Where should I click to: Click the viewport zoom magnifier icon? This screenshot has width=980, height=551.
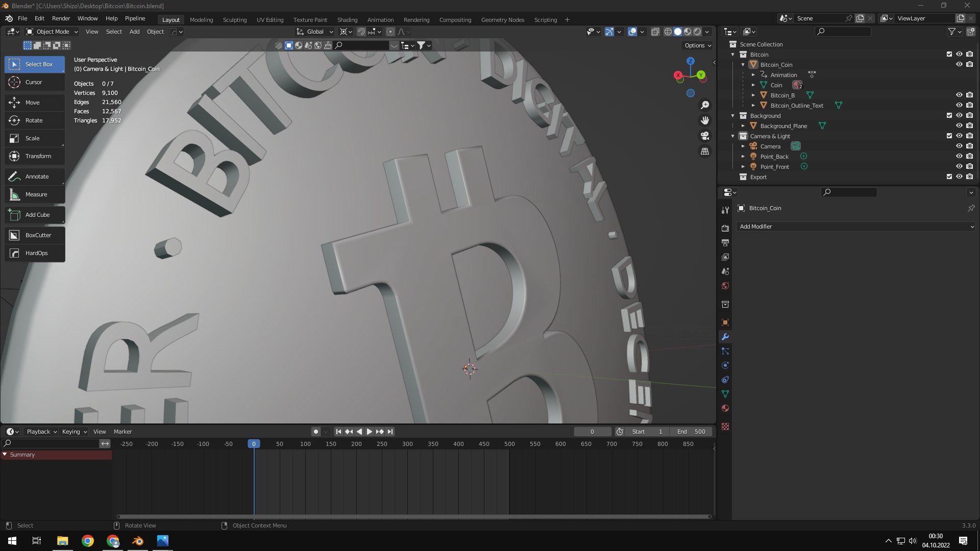pyautogui.click(x=705, y=105)
